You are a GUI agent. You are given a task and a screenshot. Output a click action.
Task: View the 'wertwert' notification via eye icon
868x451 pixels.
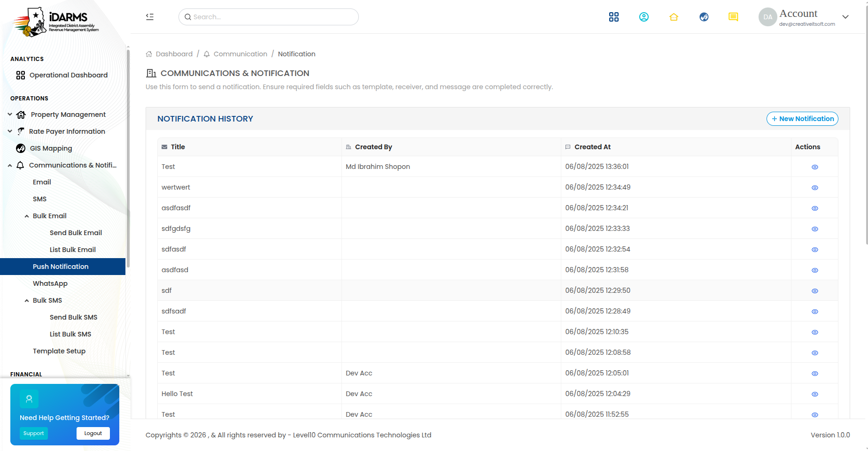pos(815,188)
